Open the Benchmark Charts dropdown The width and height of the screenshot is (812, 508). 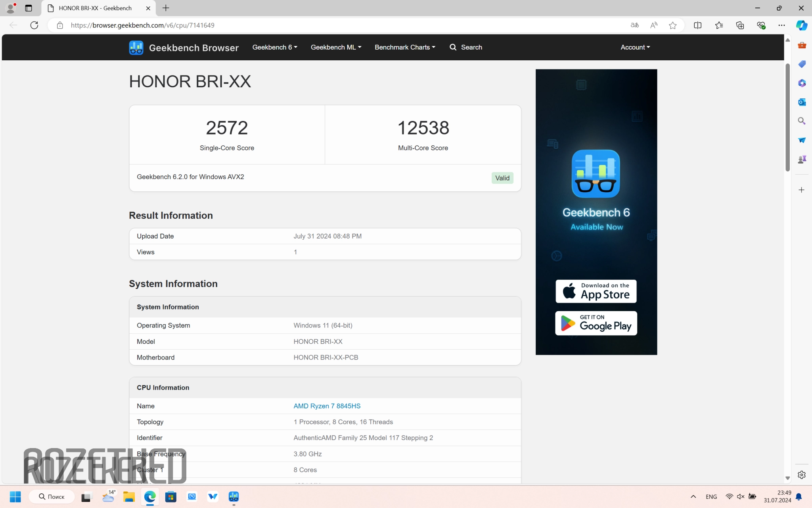click(404, 47)
